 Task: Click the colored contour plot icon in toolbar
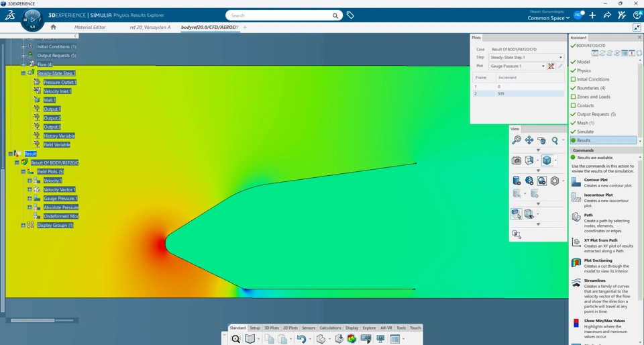352,339
